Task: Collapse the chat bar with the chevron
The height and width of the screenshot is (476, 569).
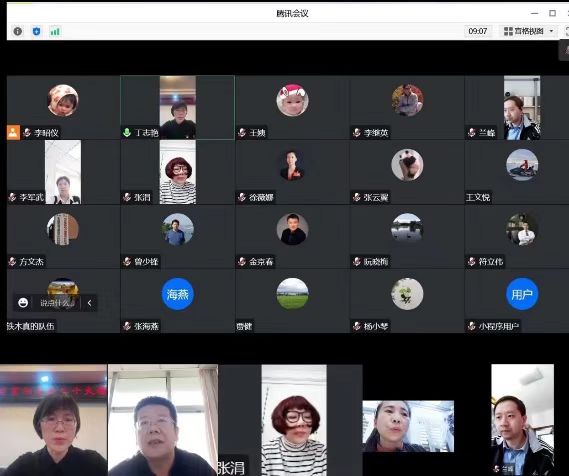Action: (x=90, y=303)
